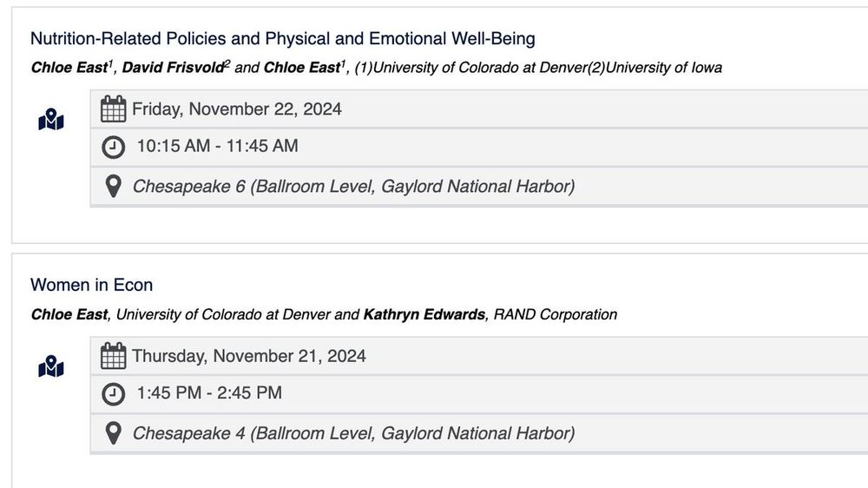Open map icon for Nutrition-Related Policies session
This screenshot has height=488, width=868.
[51, 119]
